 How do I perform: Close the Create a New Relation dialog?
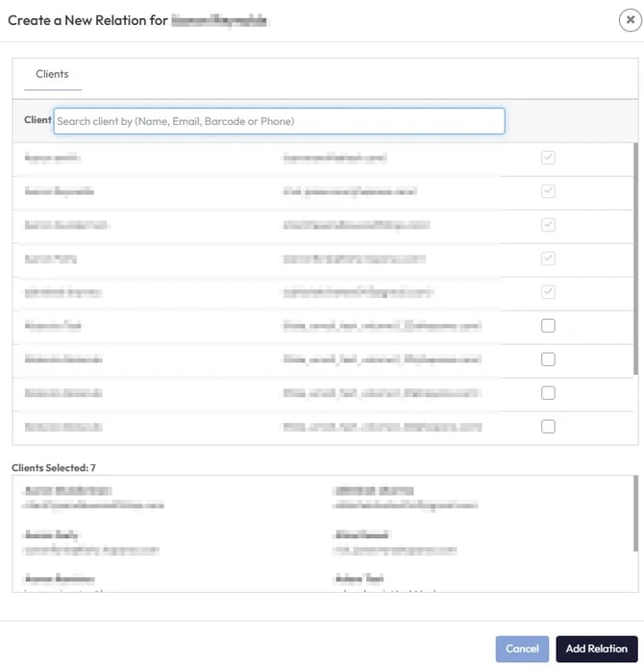pos(630,21)
